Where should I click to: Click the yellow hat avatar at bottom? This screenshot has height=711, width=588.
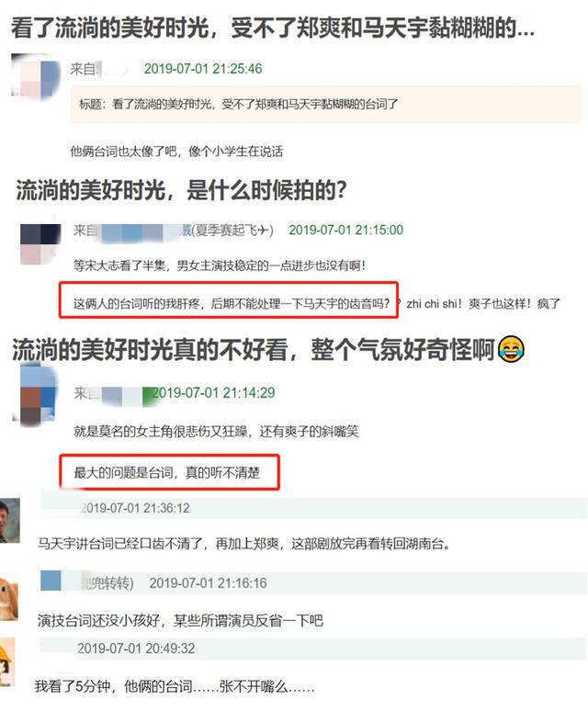[7, 661]
